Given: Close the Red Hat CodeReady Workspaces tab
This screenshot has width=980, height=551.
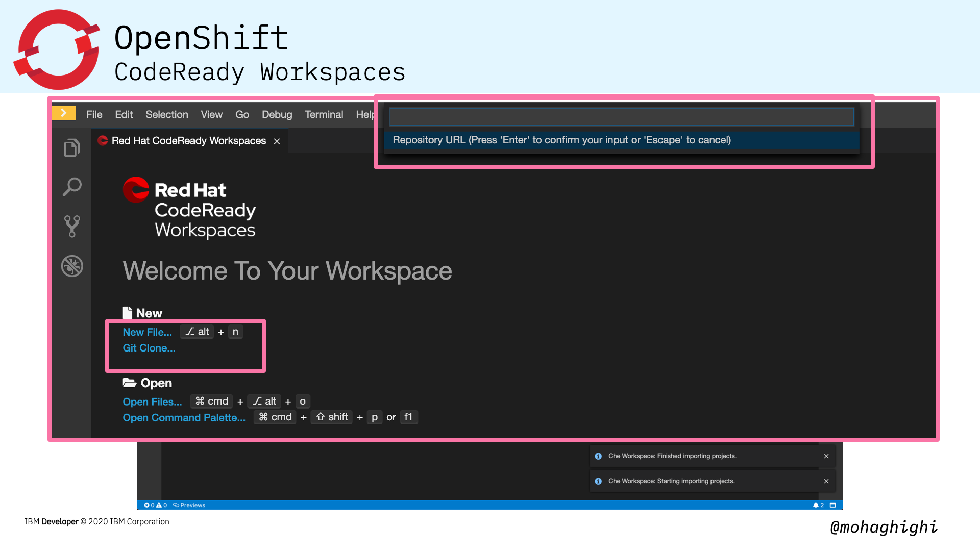Looking at the screenshot, I should [x=277, y=141].
